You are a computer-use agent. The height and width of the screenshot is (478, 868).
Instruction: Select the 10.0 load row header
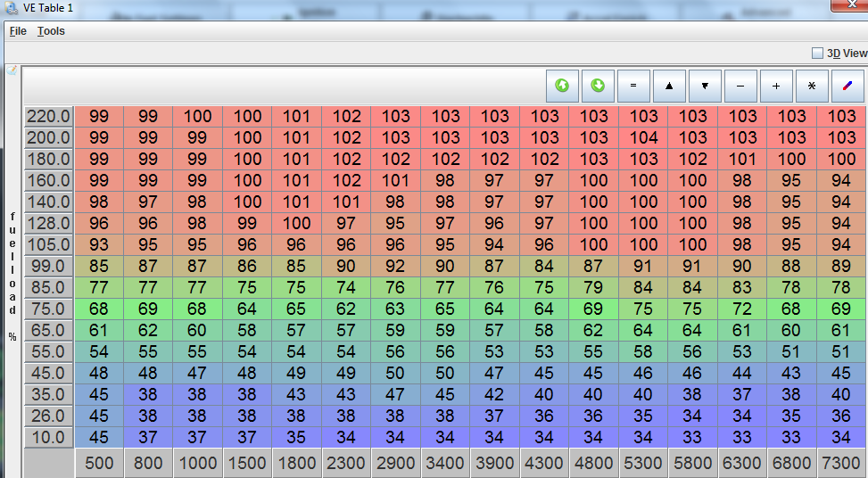pos(49,437)
